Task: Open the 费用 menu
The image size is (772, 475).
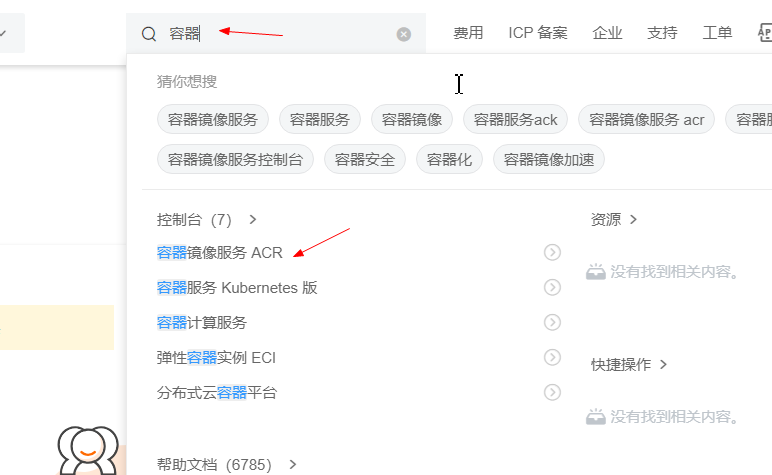Action: [468, 33]
